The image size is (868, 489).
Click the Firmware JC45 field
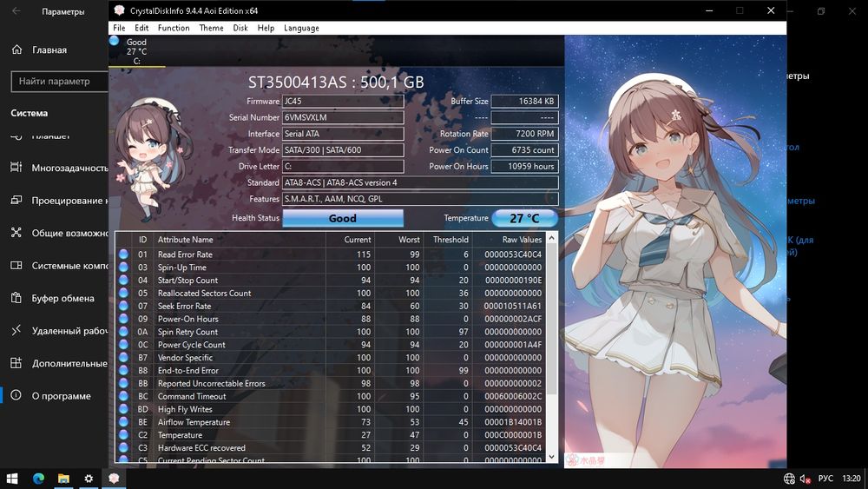pos(343,102)
